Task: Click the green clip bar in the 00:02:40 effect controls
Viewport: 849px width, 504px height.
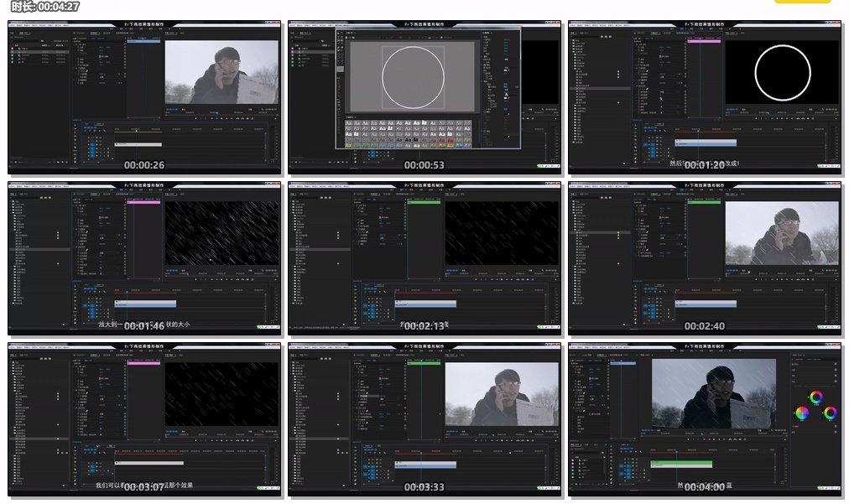Action: click(x=704, y=201)
